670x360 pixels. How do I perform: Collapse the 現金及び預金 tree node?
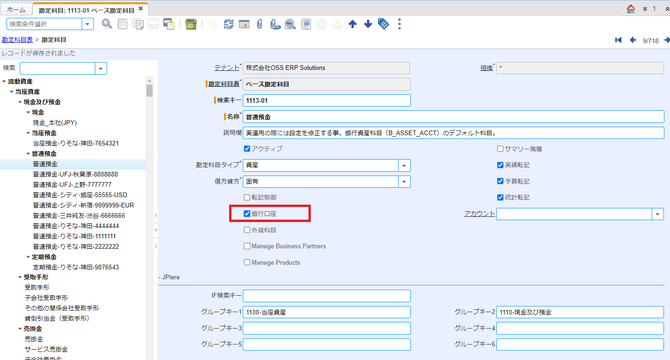(20, 102)
